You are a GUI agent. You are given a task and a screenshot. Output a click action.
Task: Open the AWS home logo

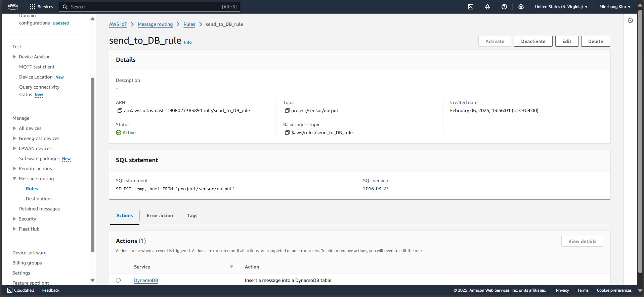coord(13,6)
